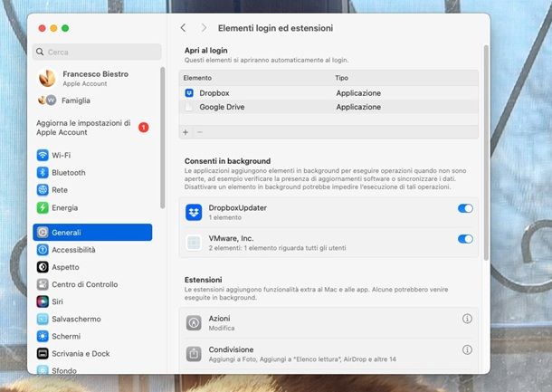
Task: Open Siri settings
Action: (x=57, y=301)
